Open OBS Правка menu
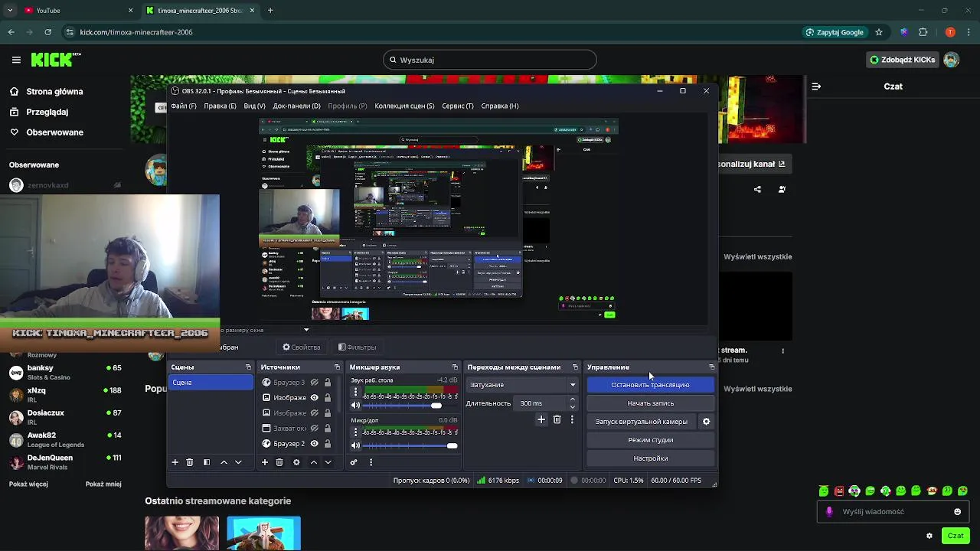980x551 pixels. (x=220, y=106)
